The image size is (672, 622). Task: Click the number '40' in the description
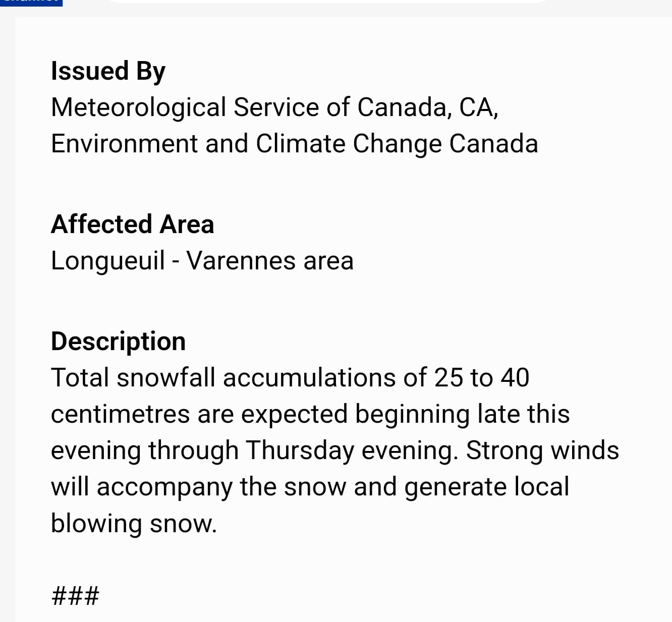pos(515,377)
